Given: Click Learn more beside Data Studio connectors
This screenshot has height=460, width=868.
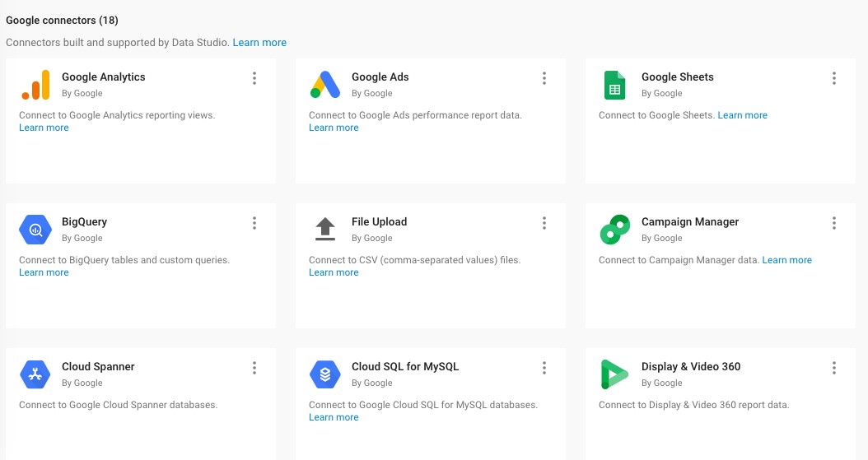Looking at the screenshot, I should [x=259, y=43].
